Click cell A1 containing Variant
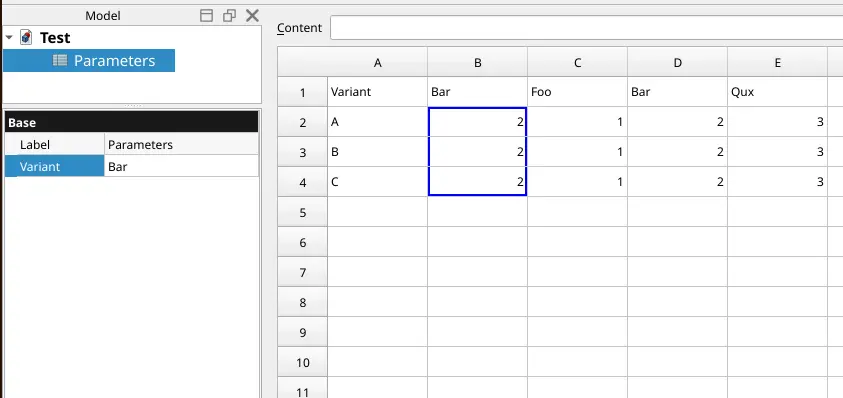 click(377, 92)
